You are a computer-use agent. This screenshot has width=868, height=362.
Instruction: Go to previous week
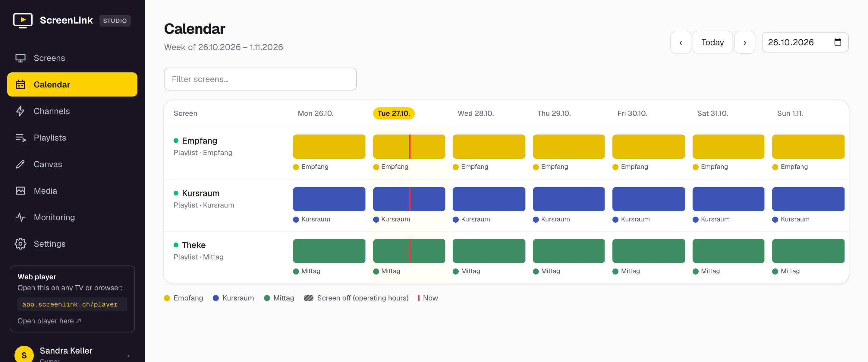[x=680, y=42]
